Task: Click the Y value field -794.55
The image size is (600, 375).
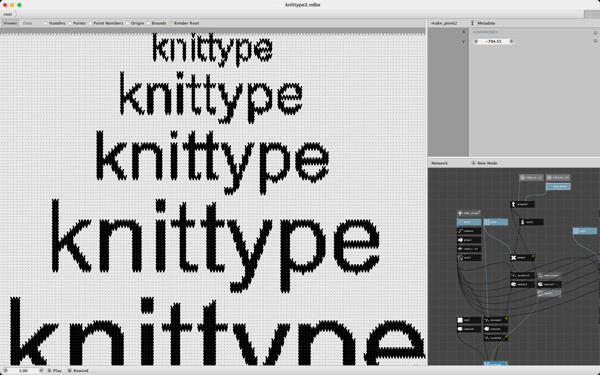Action: 494,41
